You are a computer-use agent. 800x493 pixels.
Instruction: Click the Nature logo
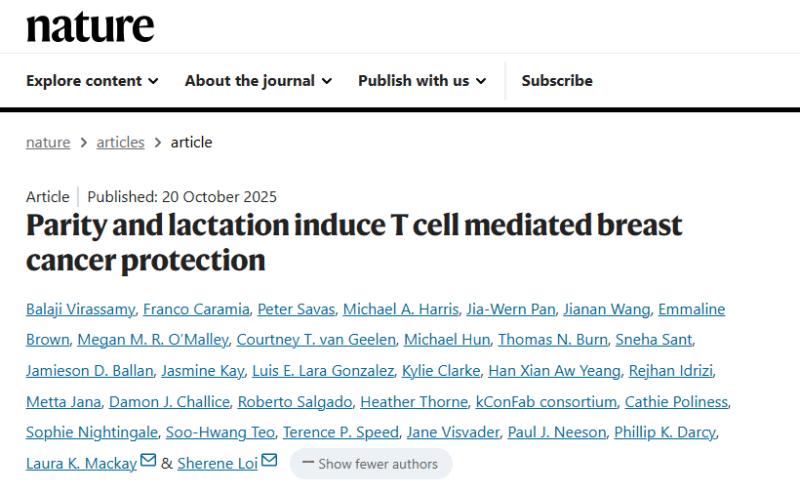pyautogui.click(x=90, y=27)
